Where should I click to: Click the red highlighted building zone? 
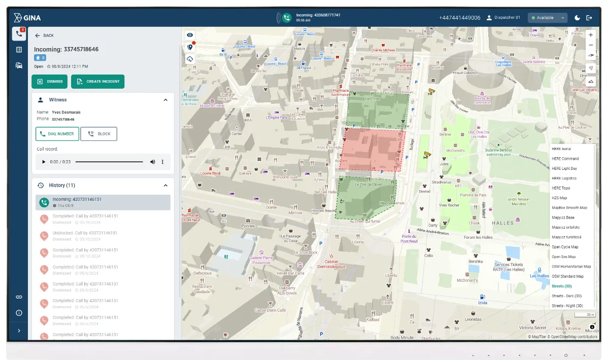point(373,150)
